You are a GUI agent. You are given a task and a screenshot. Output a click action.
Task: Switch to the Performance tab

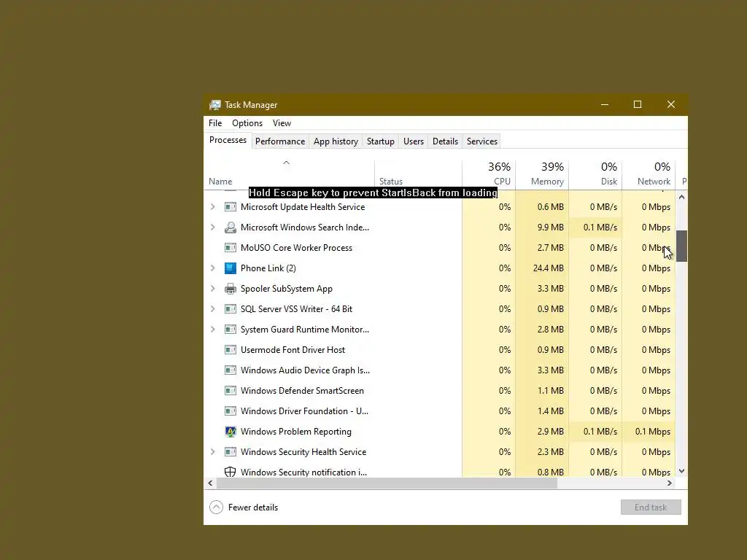click(280, 141)
